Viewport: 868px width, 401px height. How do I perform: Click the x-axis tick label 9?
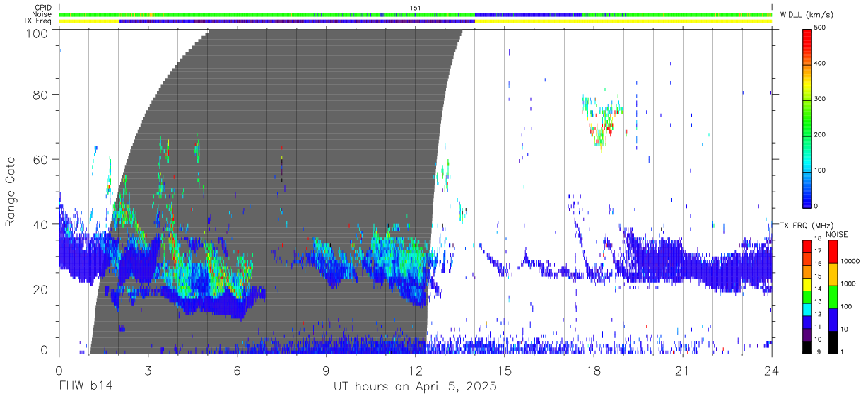[326, 371]
